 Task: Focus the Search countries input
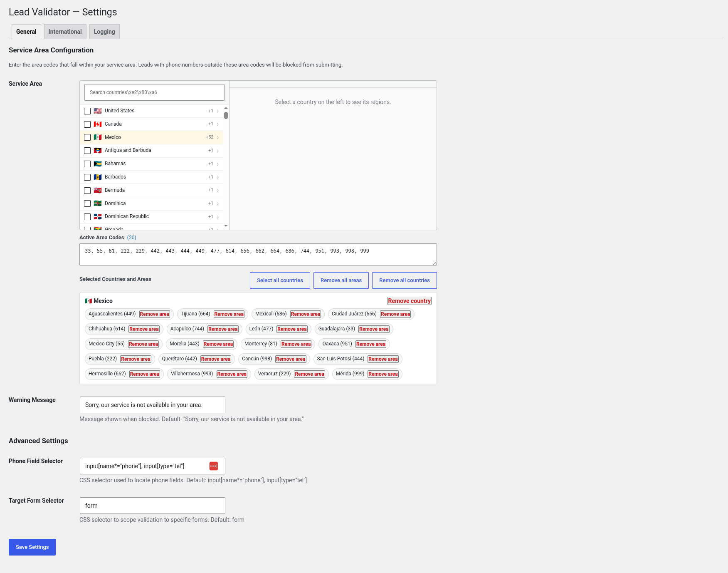coord(154,92)
